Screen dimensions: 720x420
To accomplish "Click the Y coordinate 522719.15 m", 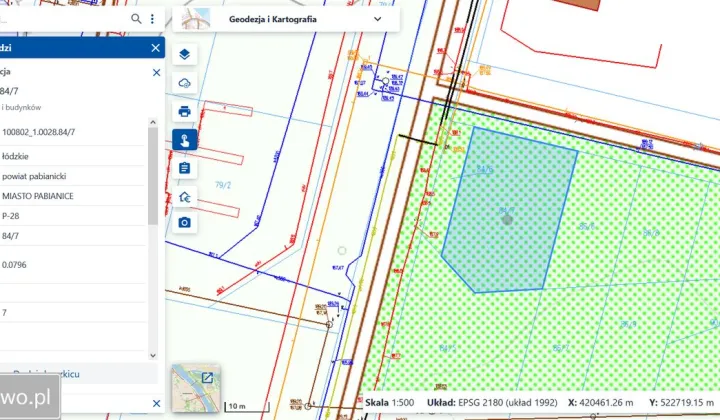I will [x=681, y=403].
